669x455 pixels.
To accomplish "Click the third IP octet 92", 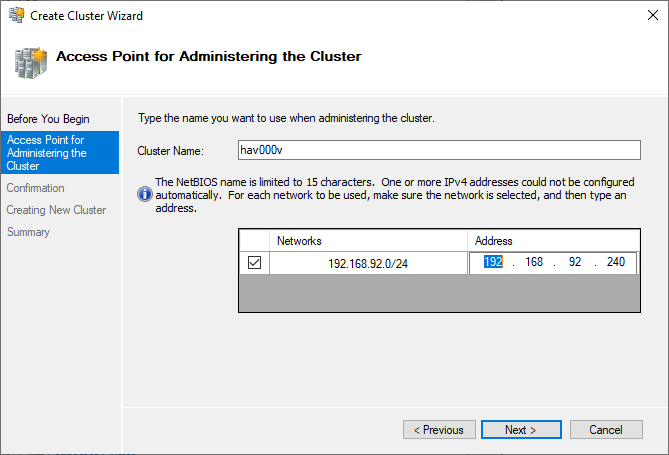I will coord(574,262).
